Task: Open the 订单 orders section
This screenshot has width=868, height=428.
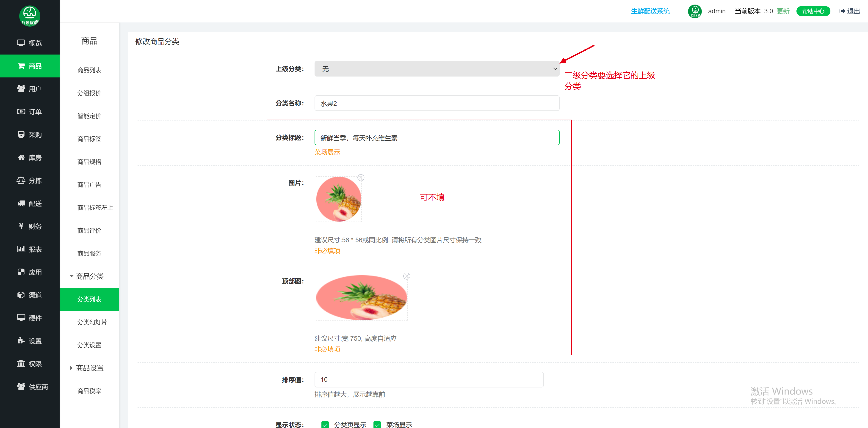Action: click(x=30, y=111)
